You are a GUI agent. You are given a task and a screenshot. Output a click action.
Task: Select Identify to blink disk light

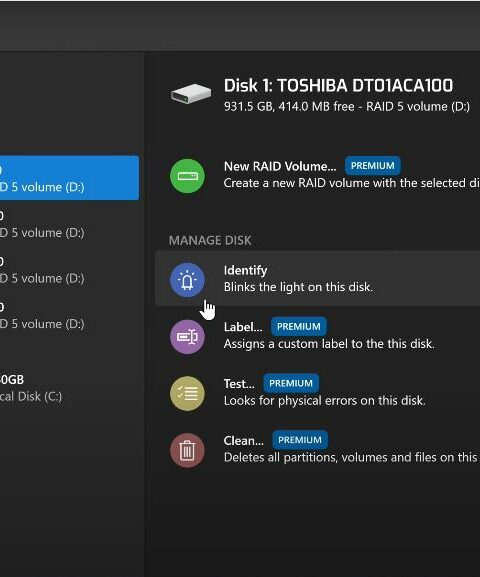pyautogui.click(x=318, y=279)
